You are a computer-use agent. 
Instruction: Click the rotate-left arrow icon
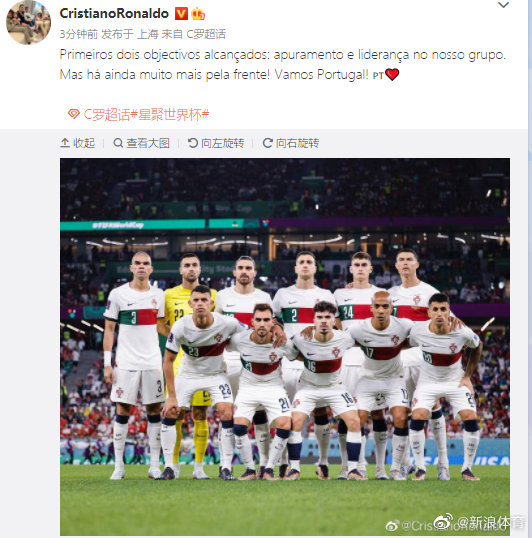pos(193,143)
